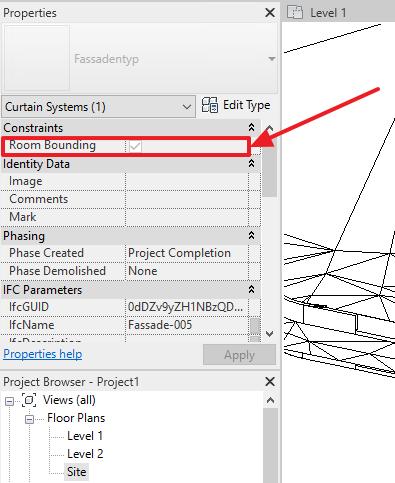395x483 pixels.
Task: Click the Apply button
Action: [x=239, y=355]
